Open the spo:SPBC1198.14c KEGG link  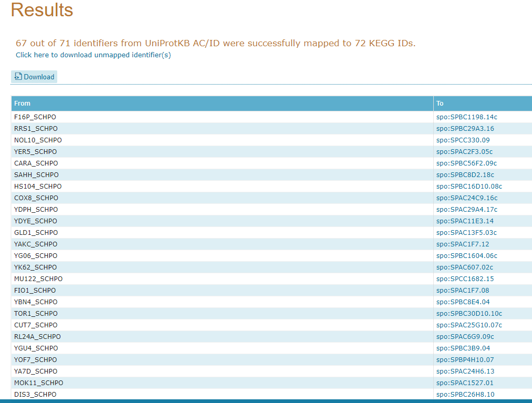[466, 117]
